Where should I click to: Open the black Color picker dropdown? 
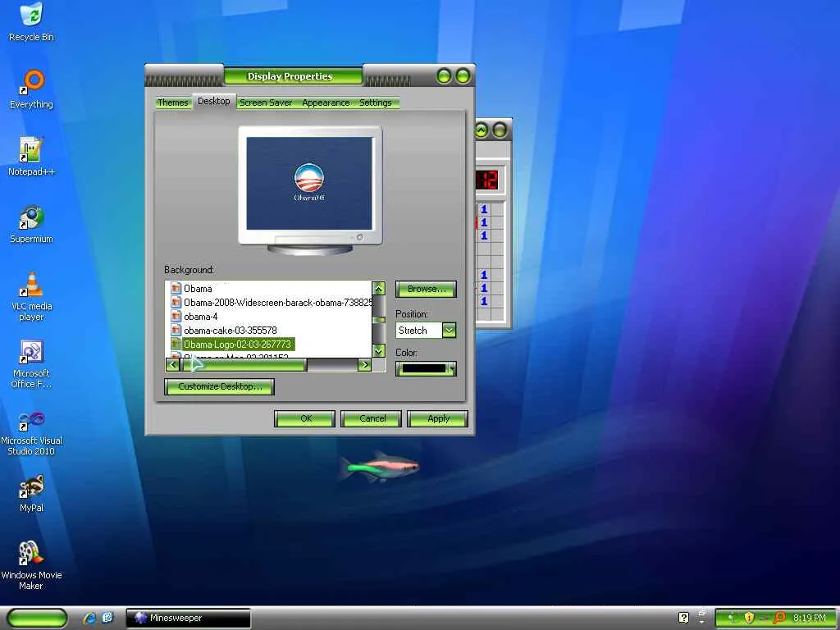426,368
